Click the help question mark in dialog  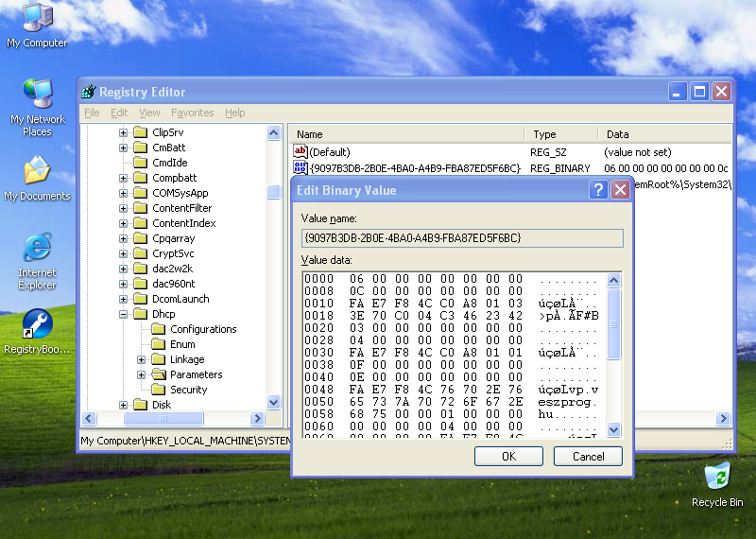click(x=598, y=190)
